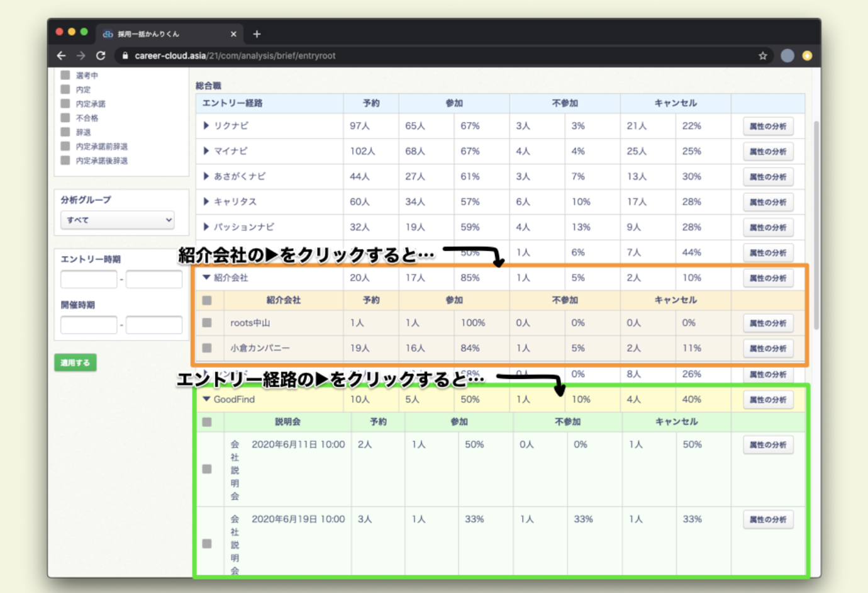This screenshot has height=593, width=868.
Task: Reload the page with refresh icon
Action: tap(101, 55)
